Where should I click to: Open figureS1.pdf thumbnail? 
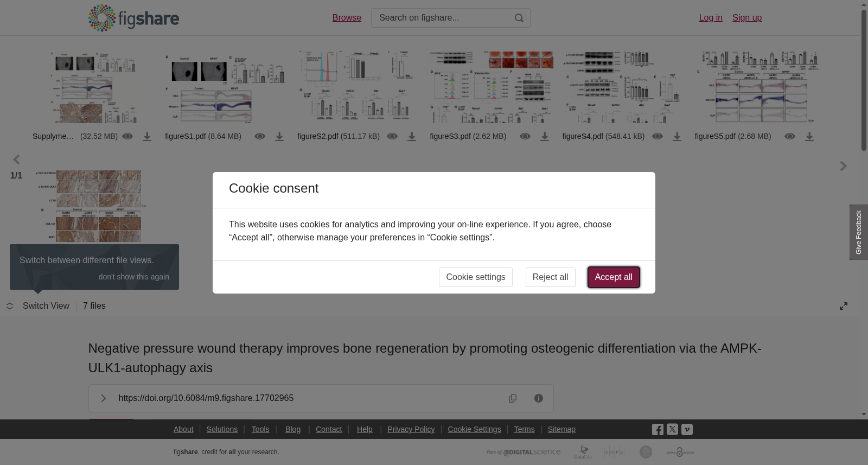coord(225,88)
